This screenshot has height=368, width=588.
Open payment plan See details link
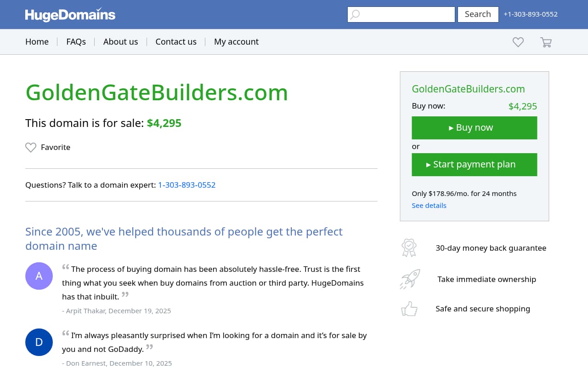point(429,205)
